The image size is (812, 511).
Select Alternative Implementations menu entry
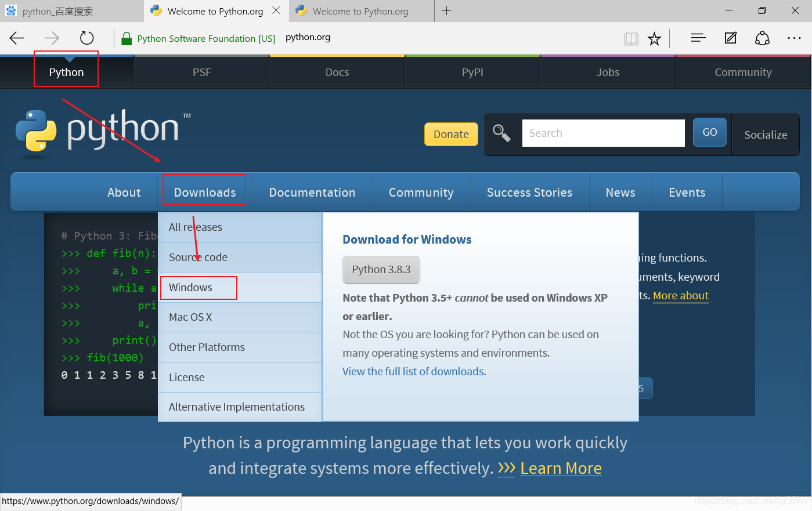click(240, 407)
